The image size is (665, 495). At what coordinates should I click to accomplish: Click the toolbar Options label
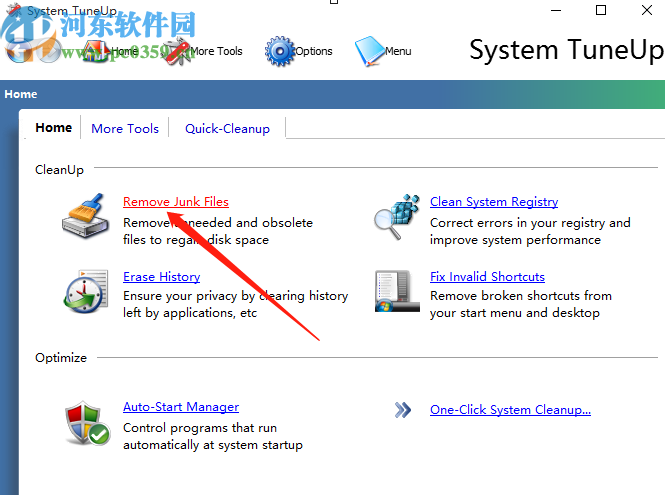[313, 51]
